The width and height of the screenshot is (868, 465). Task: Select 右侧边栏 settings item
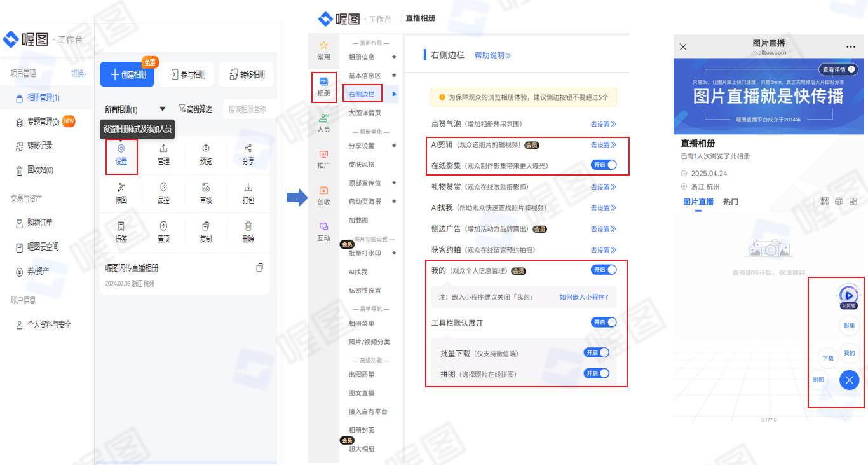(x=362, y=94)
